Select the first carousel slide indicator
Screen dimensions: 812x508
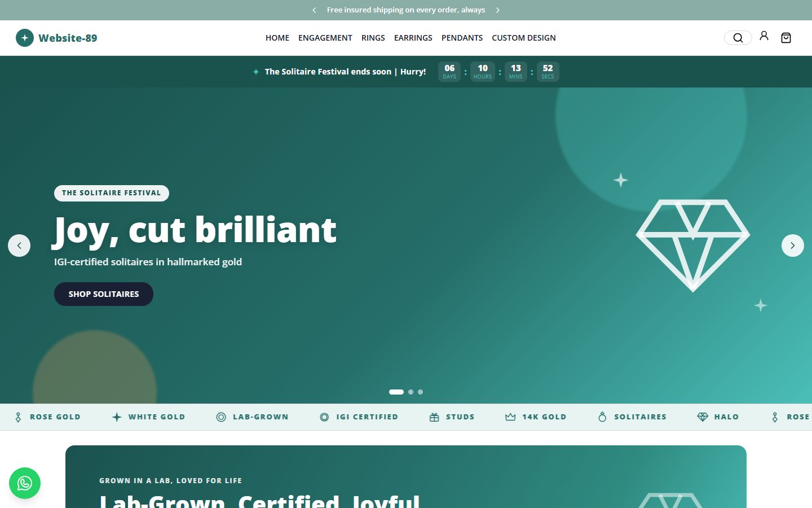click(x=396, y=392)
